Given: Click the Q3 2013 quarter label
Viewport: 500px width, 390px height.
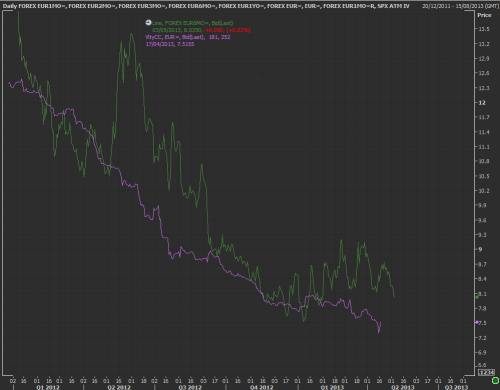Looking at the screenshot, I should (x=456, y=387).
